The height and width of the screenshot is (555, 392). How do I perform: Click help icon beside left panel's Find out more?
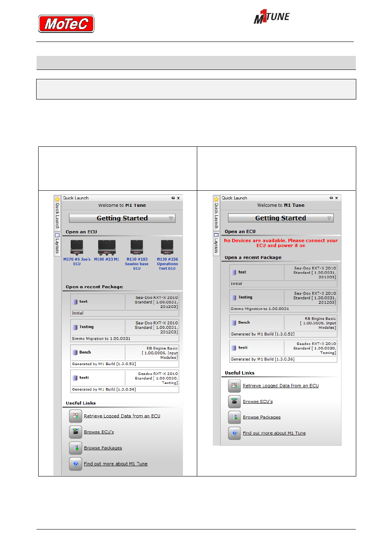[76, 464]
